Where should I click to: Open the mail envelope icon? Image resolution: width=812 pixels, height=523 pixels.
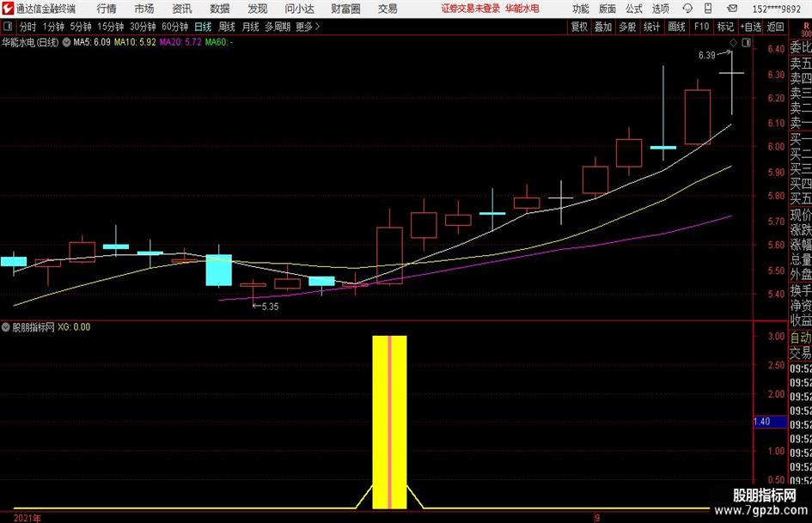tap(732, 9)
